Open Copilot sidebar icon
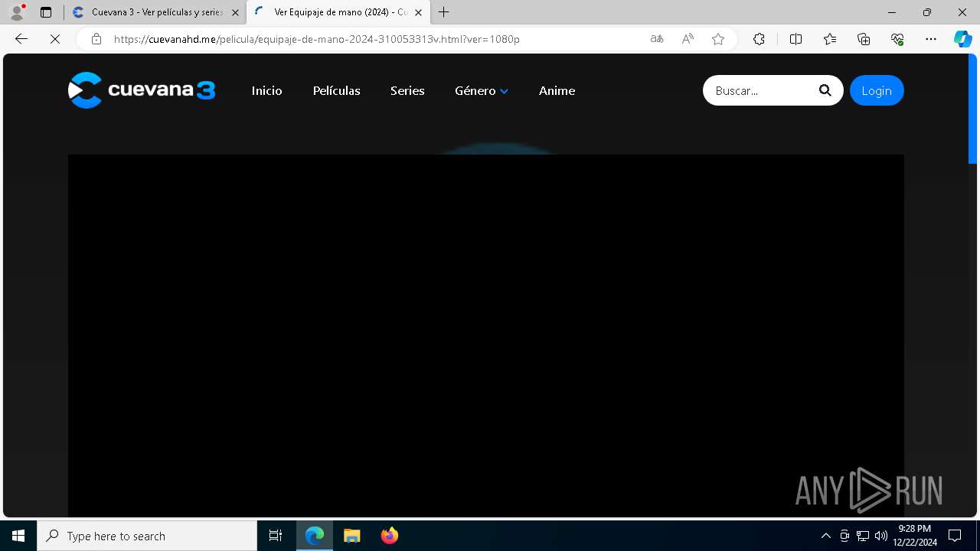 tap(962, 39)
